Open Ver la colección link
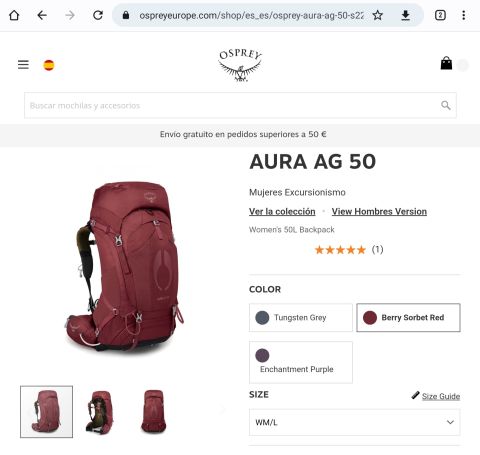 pos(282,212)
